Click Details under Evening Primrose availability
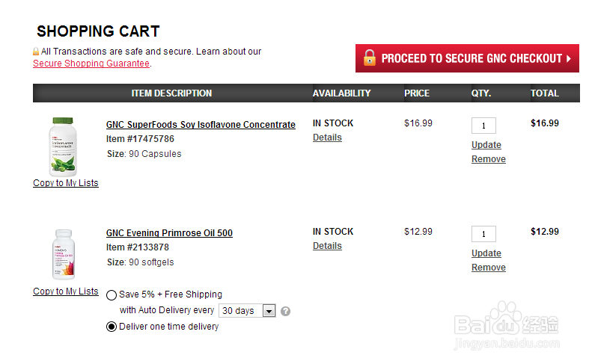Image resolution: width=592 pixels, height=364 pixels. 327,246
